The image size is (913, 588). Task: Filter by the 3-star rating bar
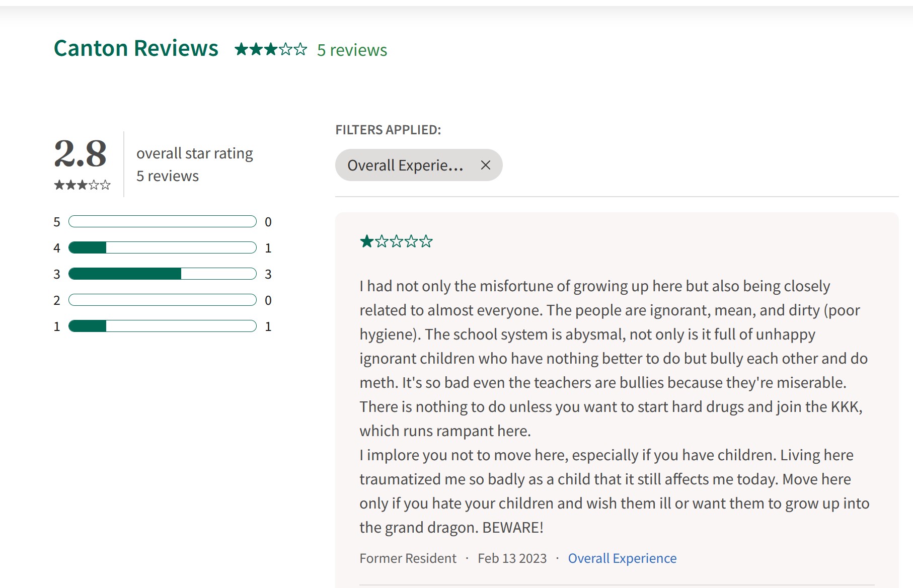162,274
